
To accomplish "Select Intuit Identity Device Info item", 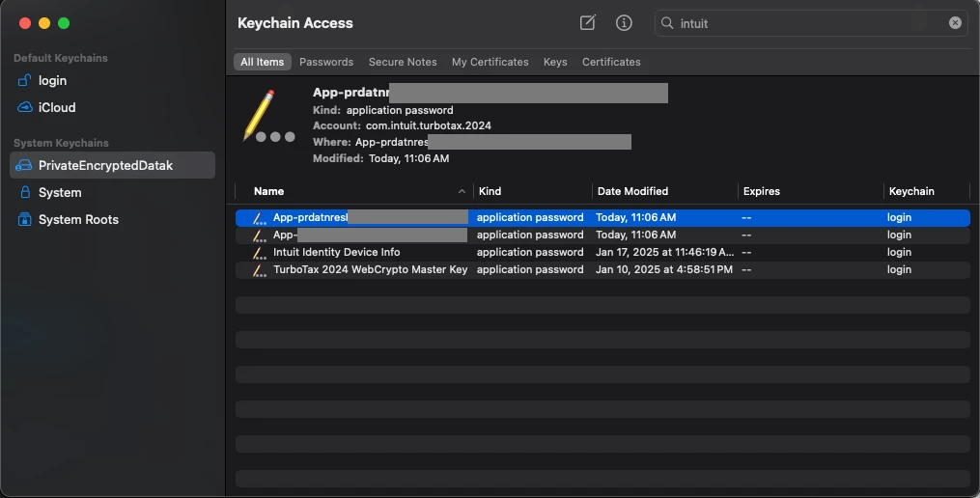I will pyautogui.click(x=602, y=253).
